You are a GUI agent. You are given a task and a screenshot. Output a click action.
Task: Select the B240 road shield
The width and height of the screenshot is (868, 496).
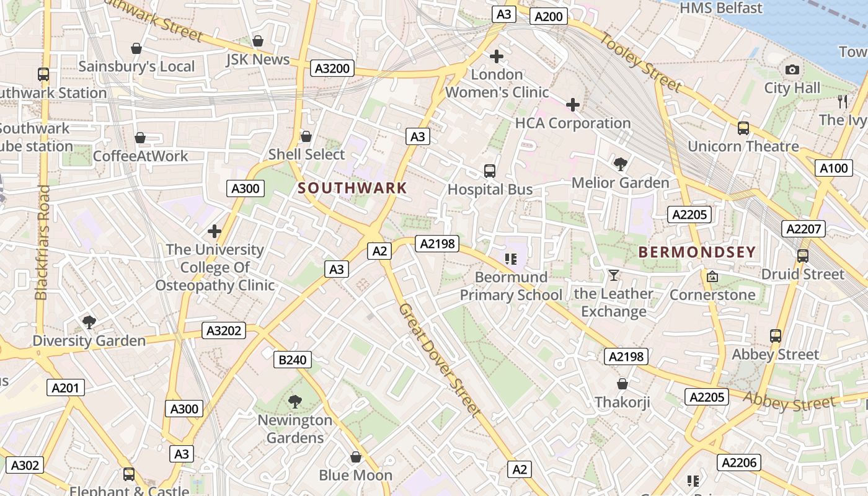point(293,360)
